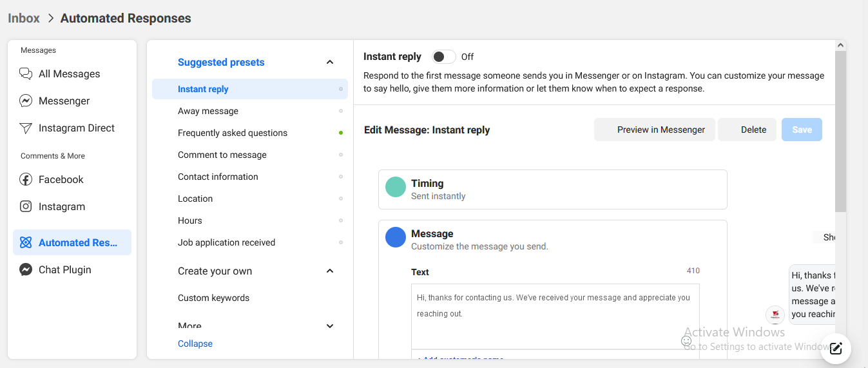This screenshot has height=368, width=868.
Task: Click the compose pencil floating icon
Action: pyautogui.click(x=836, y=349)
